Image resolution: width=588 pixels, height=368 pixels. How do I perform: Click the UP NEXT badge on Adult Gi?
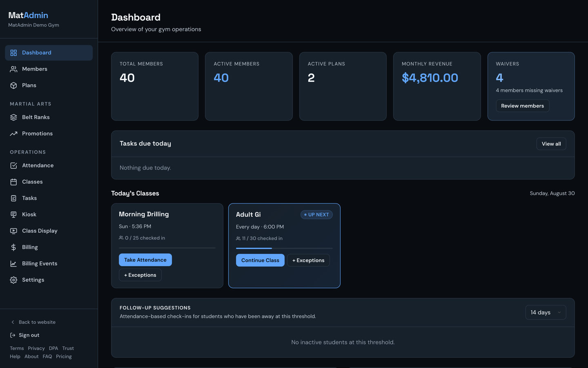tap(316, 215)
